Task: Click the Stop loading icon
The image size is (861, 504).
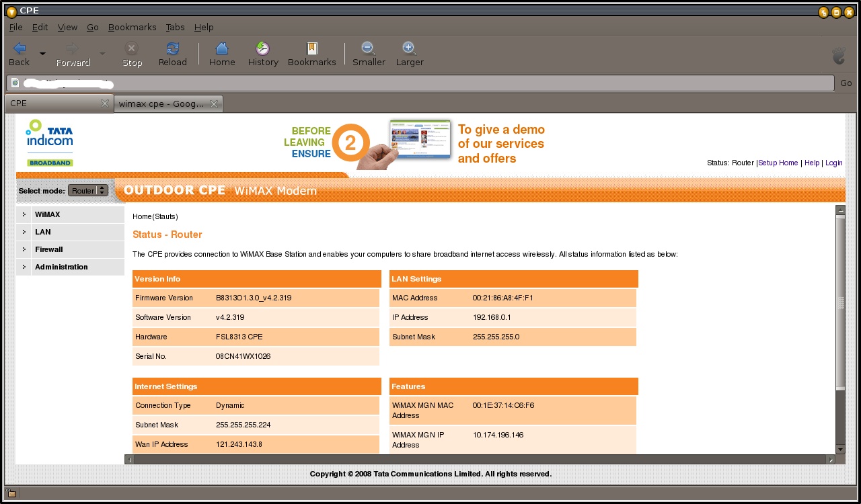Action: click(132, 48)
